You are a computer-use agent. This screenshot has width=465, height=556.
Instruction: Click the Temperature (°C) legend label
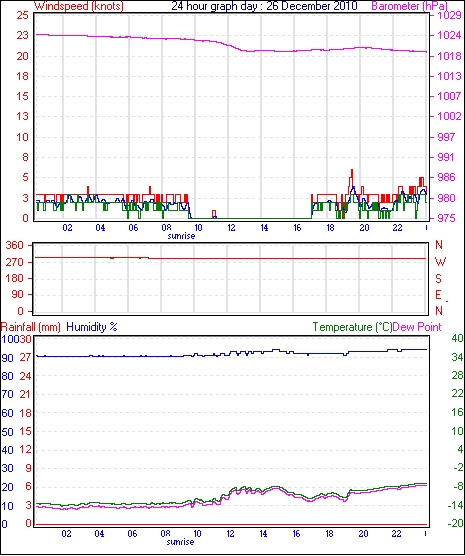[352, 327]
